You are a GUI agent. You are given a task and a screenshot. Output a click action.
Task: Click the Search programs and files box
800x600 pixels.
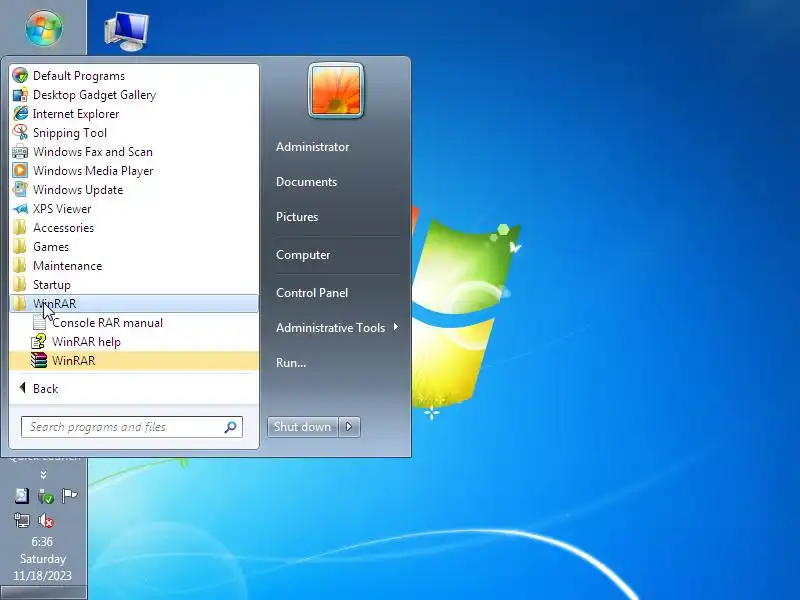[x=132, y=427]
